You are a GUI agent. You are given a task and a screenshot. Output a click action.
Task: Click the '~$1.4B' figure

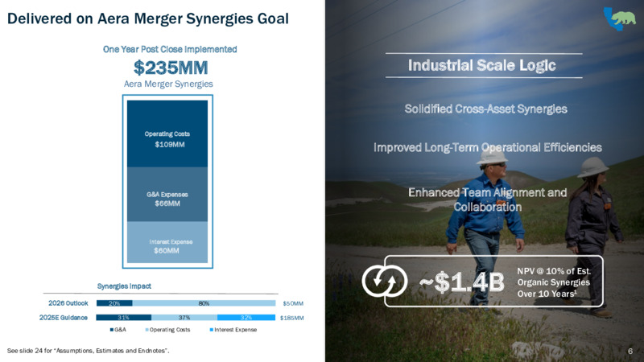click(x=461, y=282)
